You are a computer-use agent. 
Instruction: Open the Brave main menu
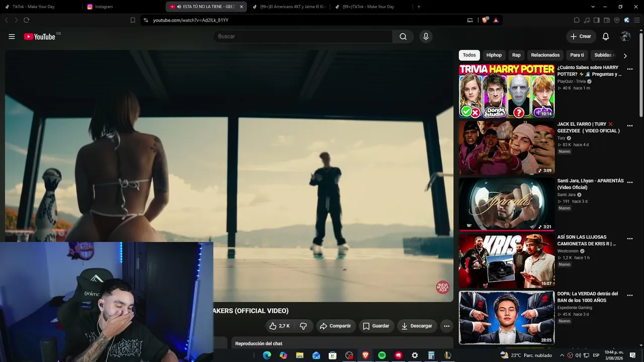pyautogui.click(x=636, y=20)
